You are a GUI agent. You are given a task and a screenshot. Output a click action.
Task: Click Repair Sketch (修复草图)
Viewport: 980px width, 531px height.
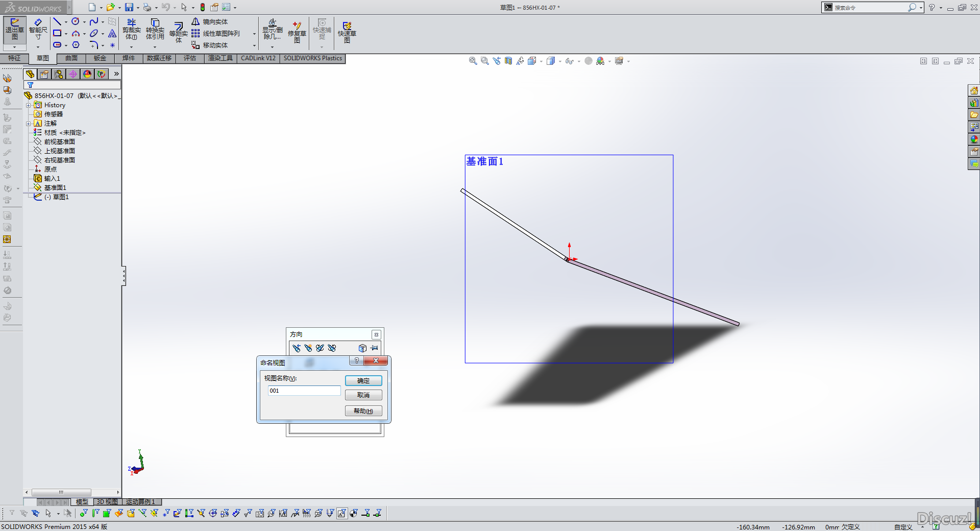point(297,32)
